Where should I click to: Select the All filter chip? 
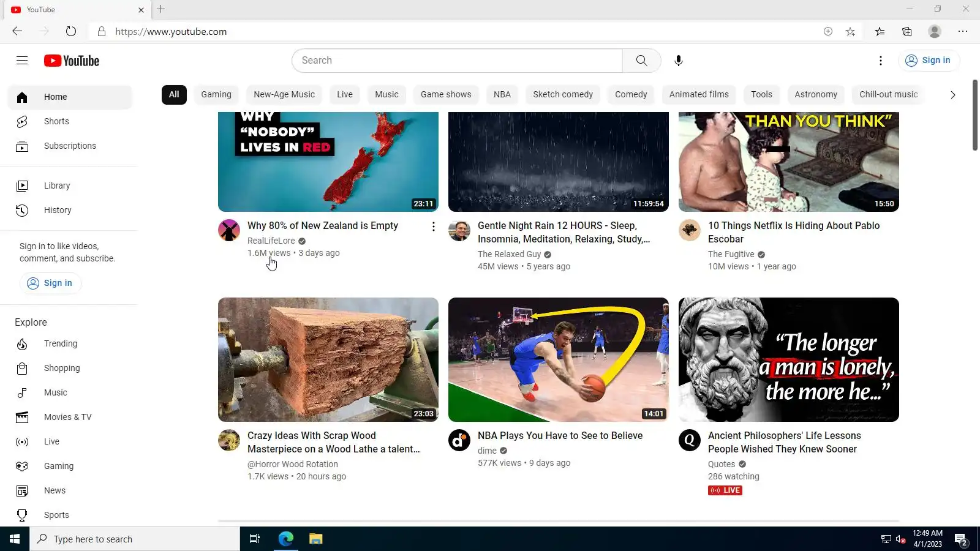(x=174, y=94)
